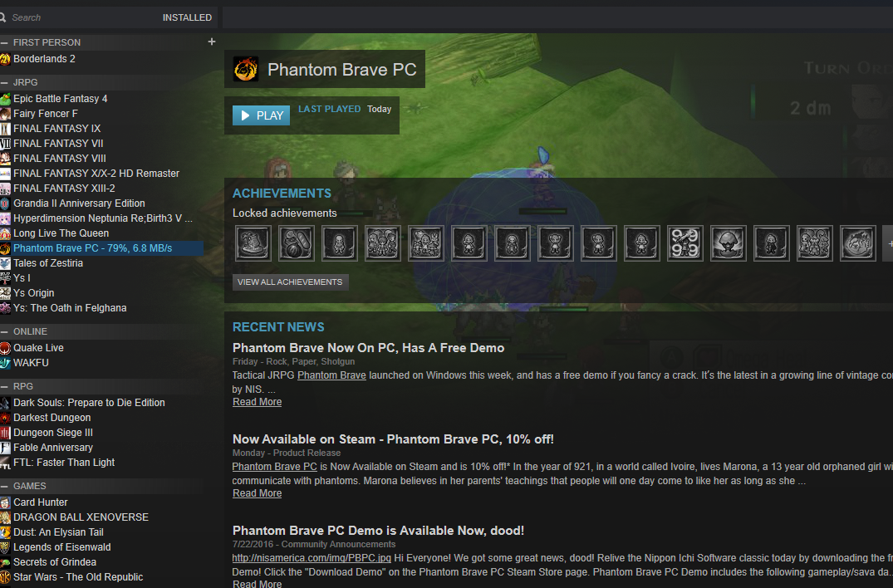Click the Phantom Brave PC header logo icon
Image resolution: width=893 pixels, height=588 pixels.
(x=246, y=70)
